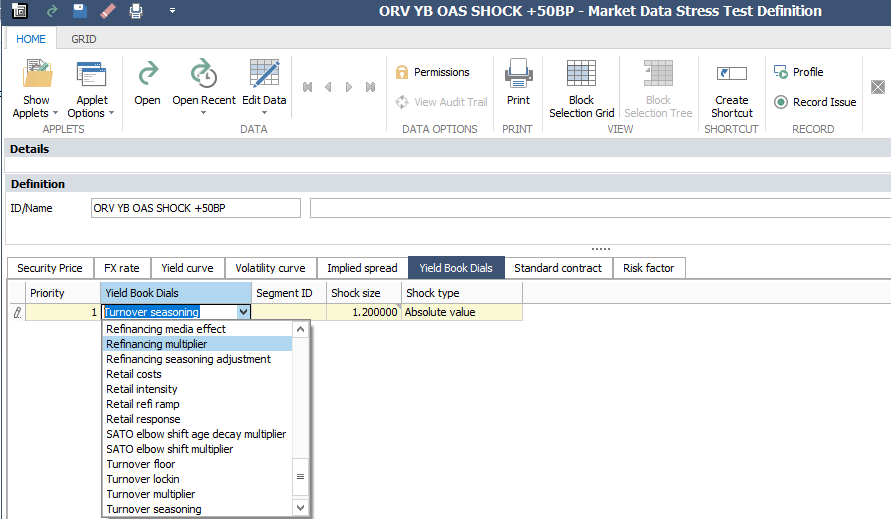Click the green Open arrow in quick access bar
The image size is (891, 519).
[x=52, y=11]
